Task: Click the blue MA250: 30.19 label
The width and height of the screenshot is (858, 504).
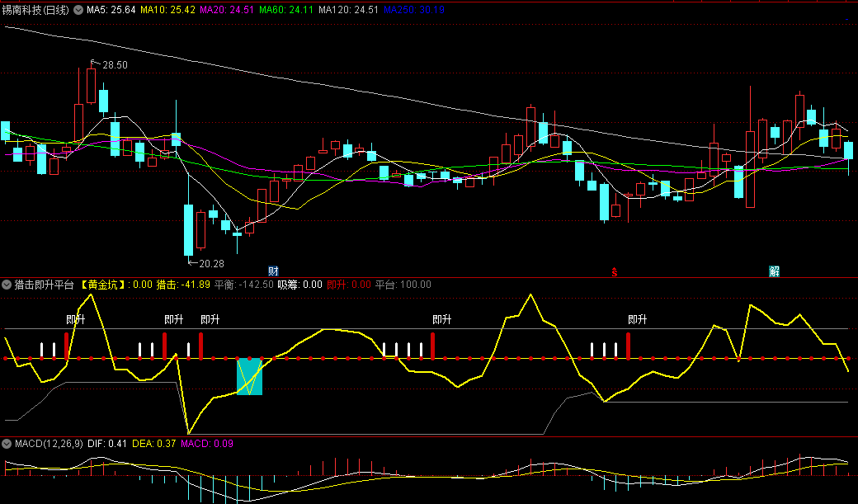Action: pos(413,10)
